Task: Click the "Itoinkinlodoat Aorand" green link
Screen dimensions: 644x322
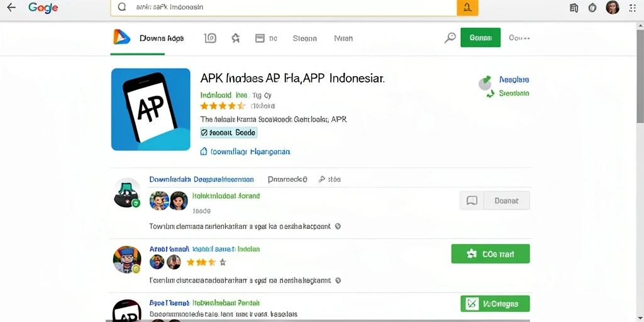Action: coord(226,196)
